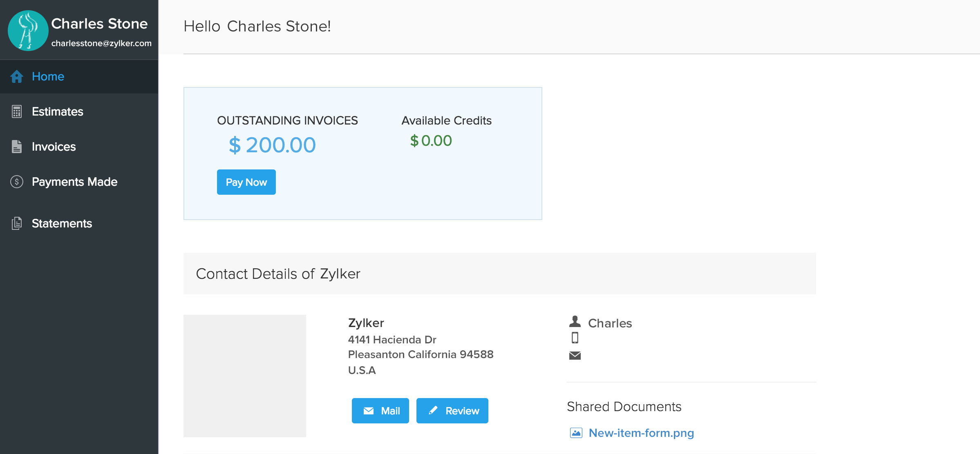Image resolution: width=980 pixels, height=454 pixels.
Task: Click the U.S.A country text
Action: click(362, 370)
